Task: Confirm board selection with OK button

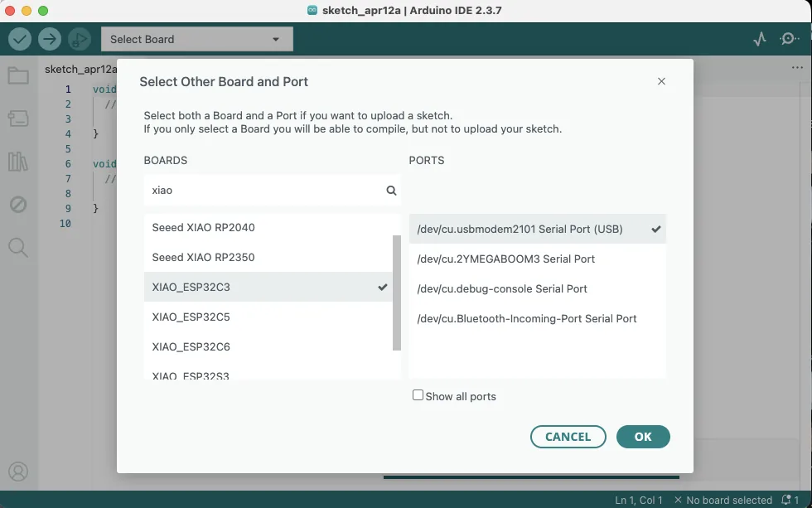Action: (x=643, y=437)
